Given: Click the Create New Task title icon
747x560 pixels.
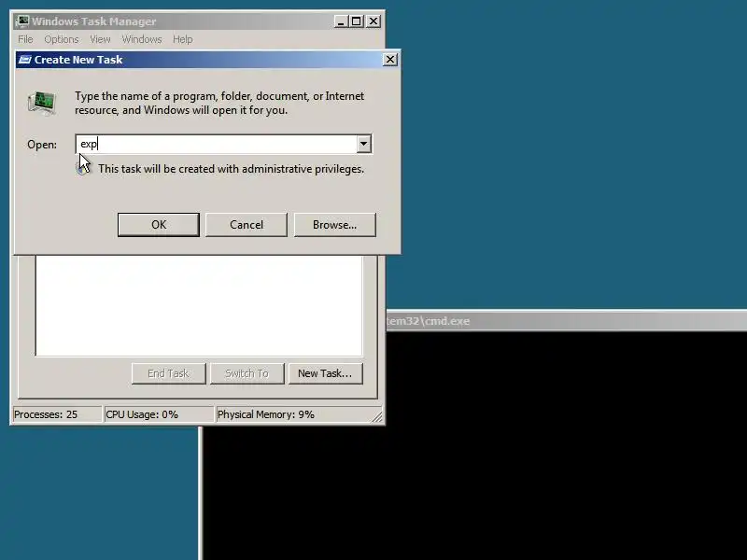Looking at the screenshot, I should [25, 60].
